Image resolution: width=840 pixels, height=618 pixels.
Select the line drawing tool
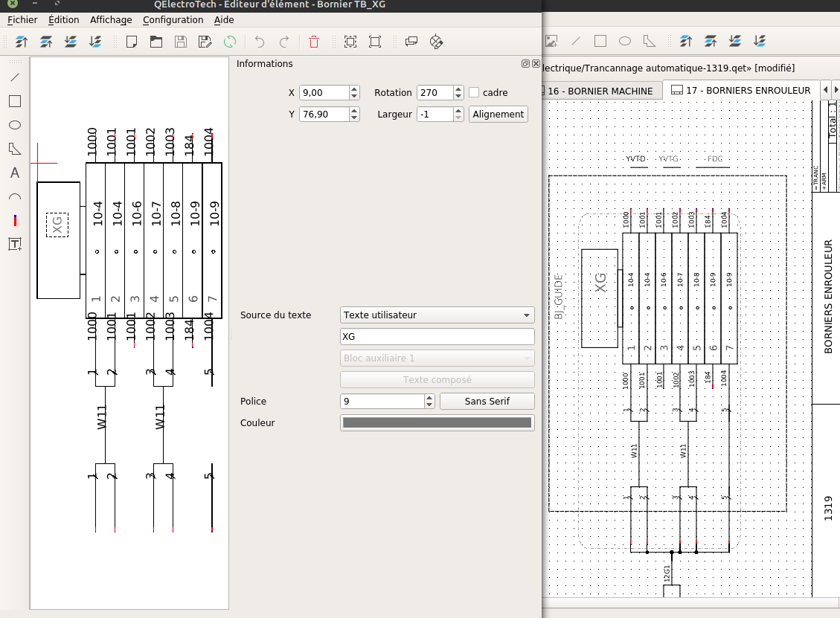pyautogui.click(x=14, y=77)
